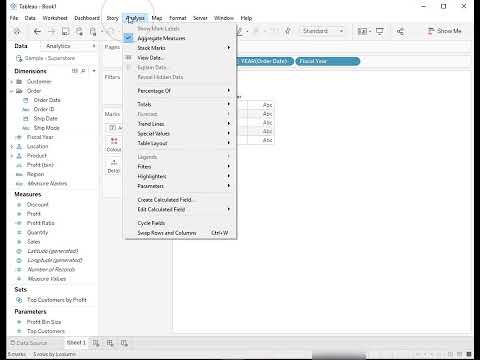This screenshot has width=480, height=360.
Task: Click the Fiscal Year pill on the shelf
Action: (x=328, y=61)
